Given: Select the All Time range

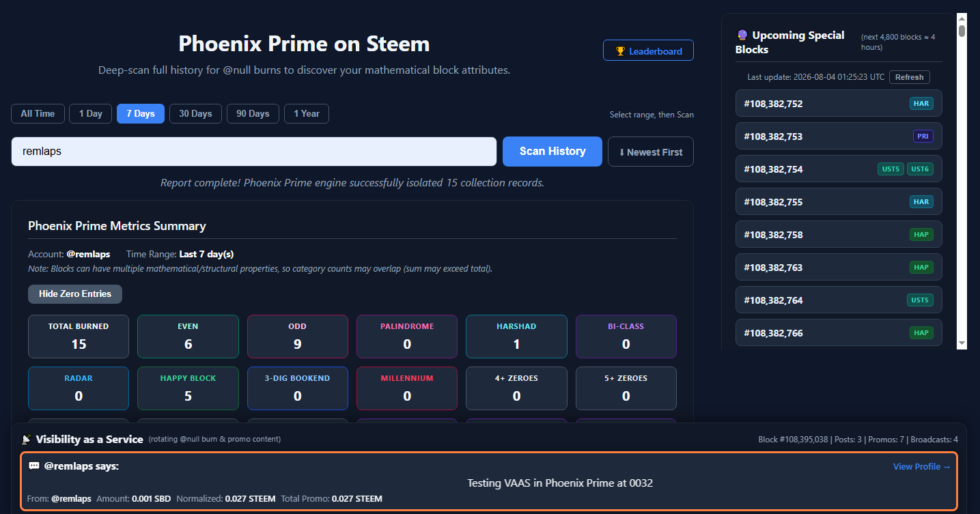Looking at the screenshot, I should [38, 113].
